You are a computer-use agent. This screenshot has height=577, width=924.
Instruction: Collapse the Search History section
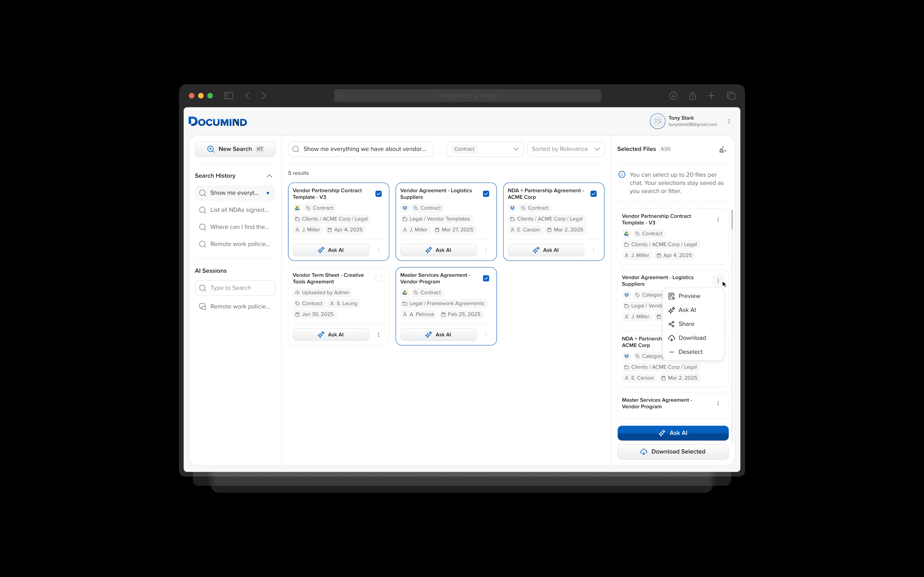click(269, 176)
